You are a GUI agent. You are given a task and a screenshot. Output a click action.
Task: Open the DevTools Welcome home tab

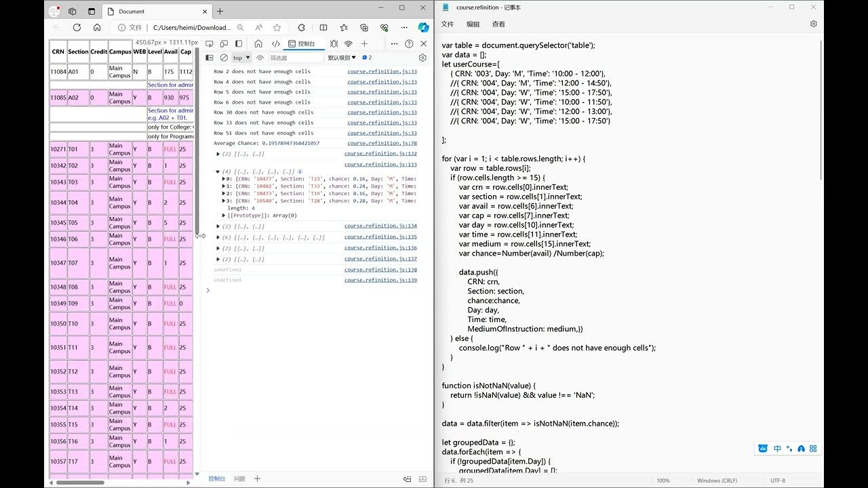coord(258,43)
